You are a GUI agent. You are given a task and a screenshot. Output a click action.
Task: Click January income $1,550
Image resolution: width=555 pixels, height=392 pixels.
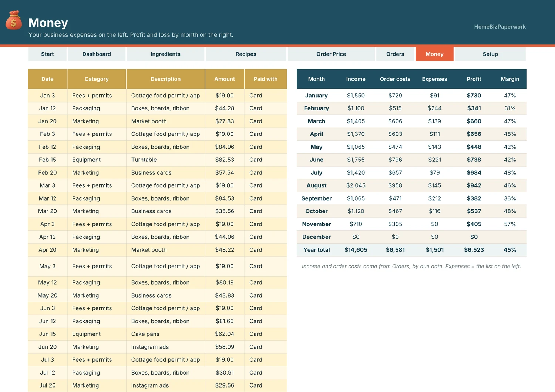coord(356,96)
